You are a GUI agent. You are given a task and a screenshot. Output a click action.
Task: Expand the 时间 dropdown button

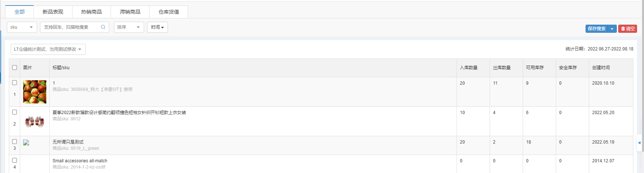[x=158, y=27]
